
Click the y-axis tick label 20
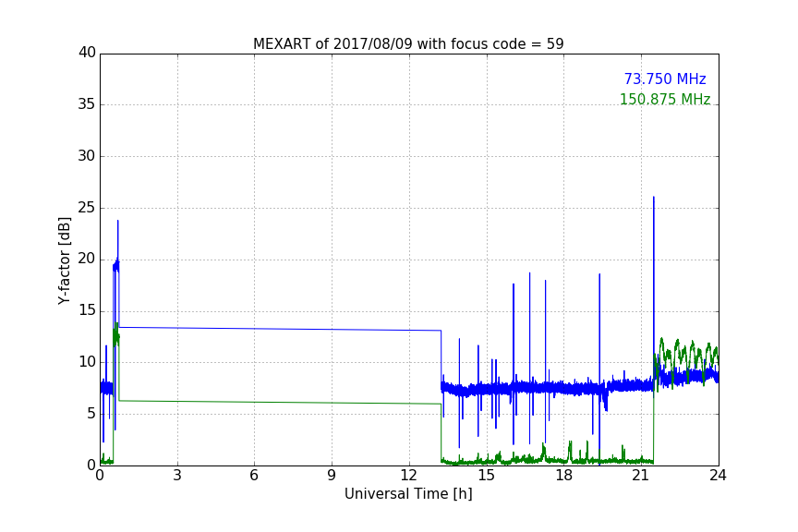[87, 259]
